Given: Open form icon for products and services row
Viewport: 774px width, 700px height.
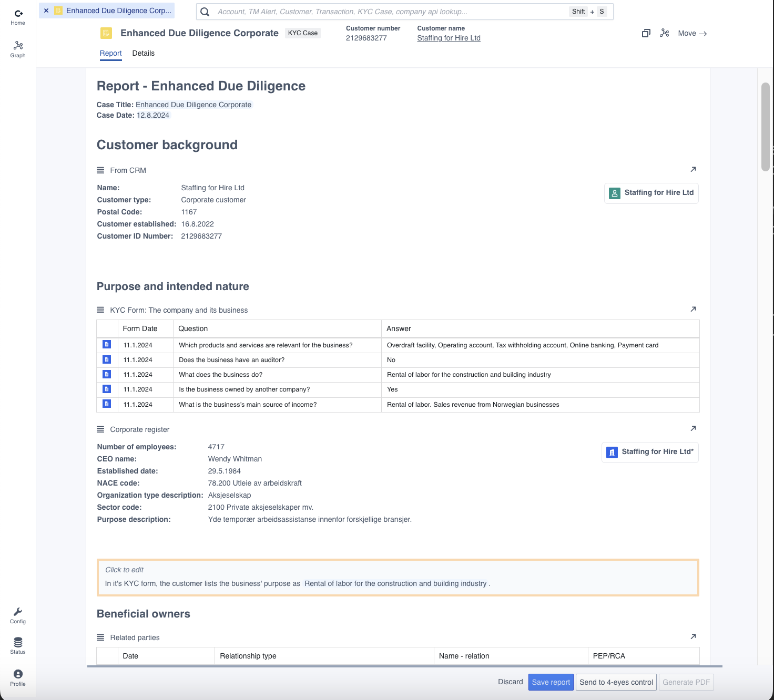Looking at the screenshot, I should pyautogui.click(x=107, y=345).
